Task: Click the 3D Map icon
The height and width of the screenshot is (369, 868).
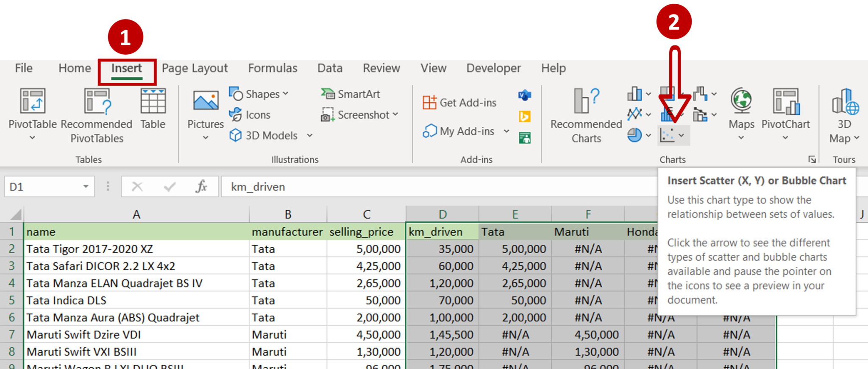Action: point(845,101)
